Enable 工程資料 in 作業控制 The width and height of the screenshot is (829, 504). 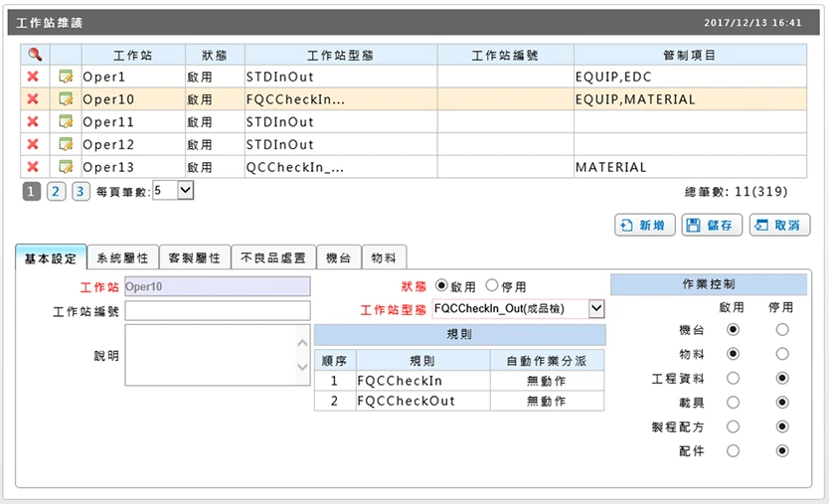(733, 378)
